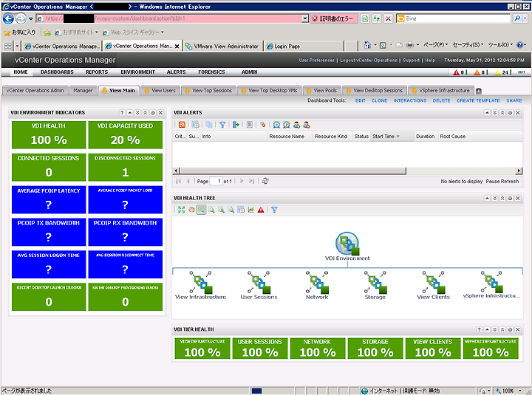Click the User Preferences link
532x395 pixels.
coord(316,60)
